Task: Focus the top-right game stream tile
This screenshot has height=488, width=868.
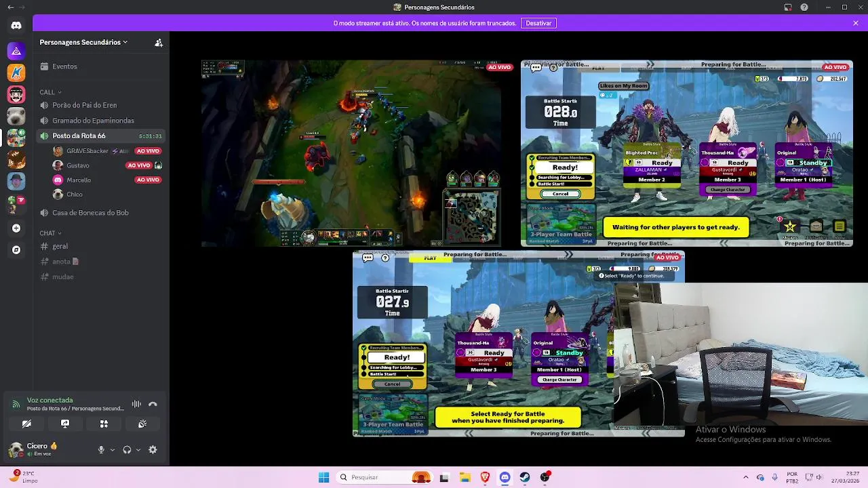Action: coord(687,153)
